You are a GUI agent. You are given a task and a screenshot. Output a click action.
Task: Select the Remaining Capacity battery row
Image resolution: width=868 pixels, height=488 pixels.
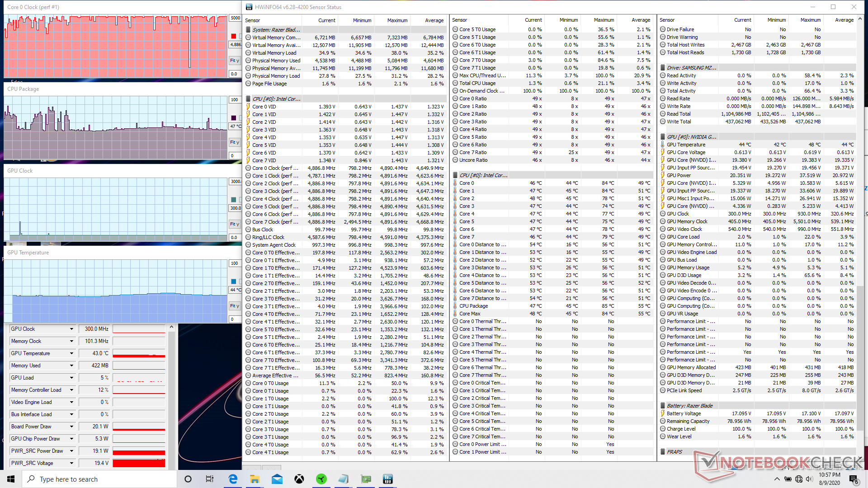[757, 421]
